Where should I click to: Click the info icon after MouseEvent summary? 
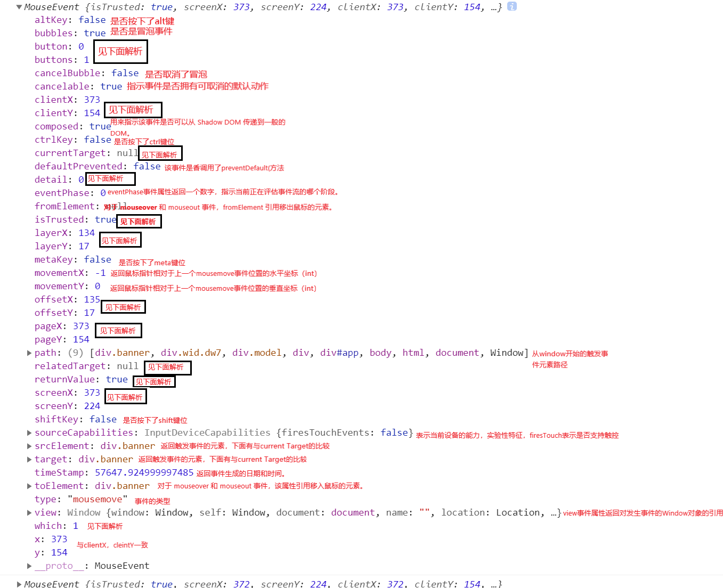pos(511,6)
